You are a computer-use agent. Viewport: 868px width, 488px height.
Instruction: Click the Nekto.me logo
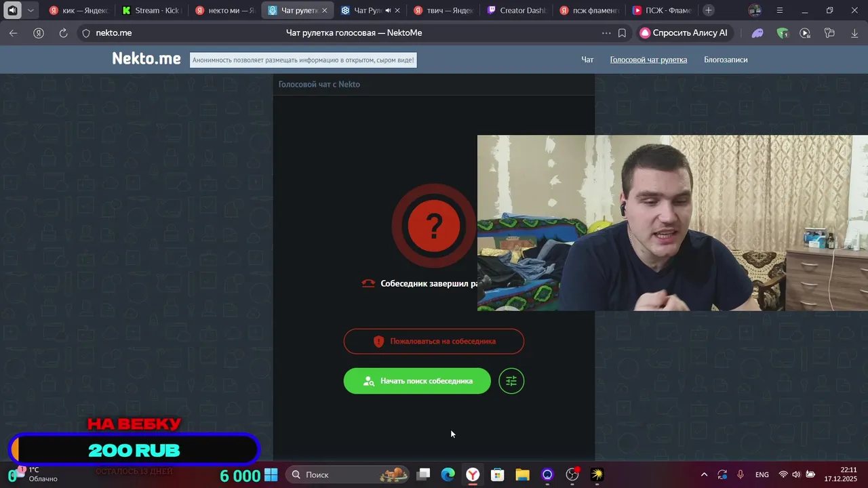pyautogui.click(x=146, y=59)
